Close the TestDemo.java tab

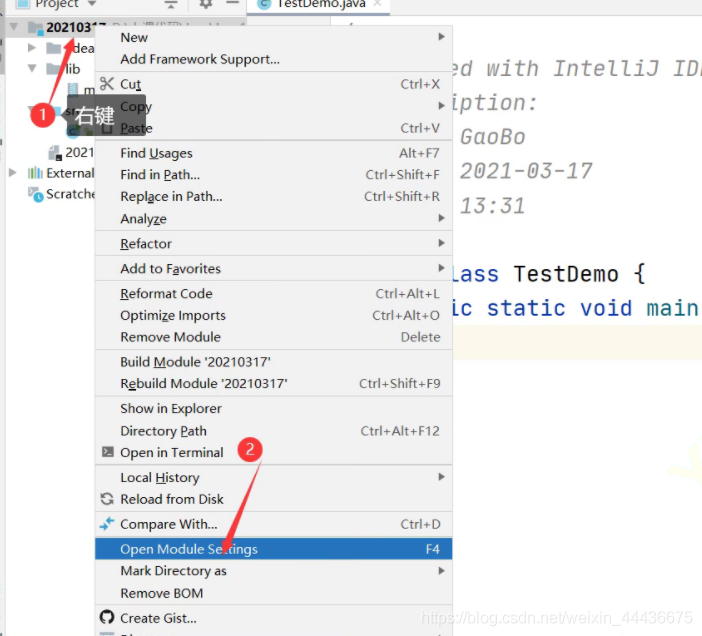[x=377, y=3]
